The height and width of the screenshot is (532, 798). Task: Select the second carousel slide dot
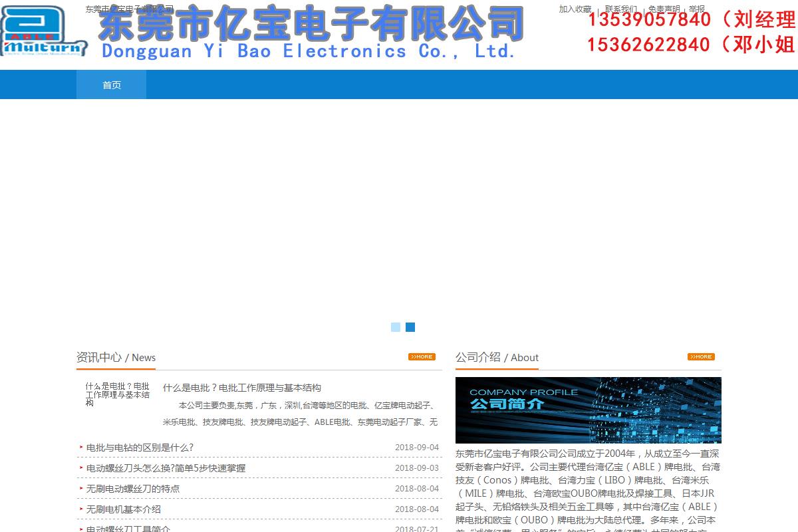[410, 327]
